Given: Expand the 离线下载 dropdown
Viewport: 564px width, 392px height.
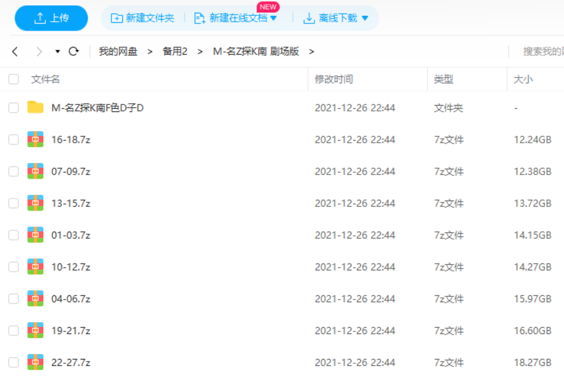Looking at the screenshot, I should click(365, 18).
